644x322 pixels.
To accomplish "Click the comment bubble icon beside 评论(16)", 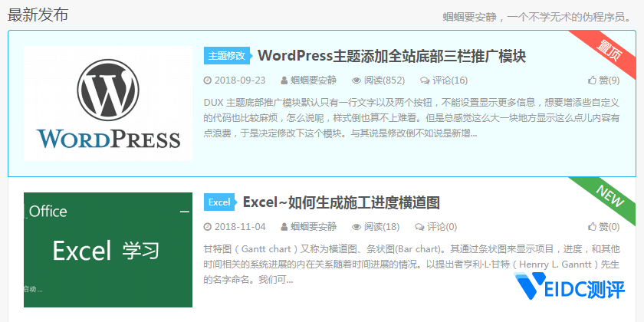I will pos(425,80).
